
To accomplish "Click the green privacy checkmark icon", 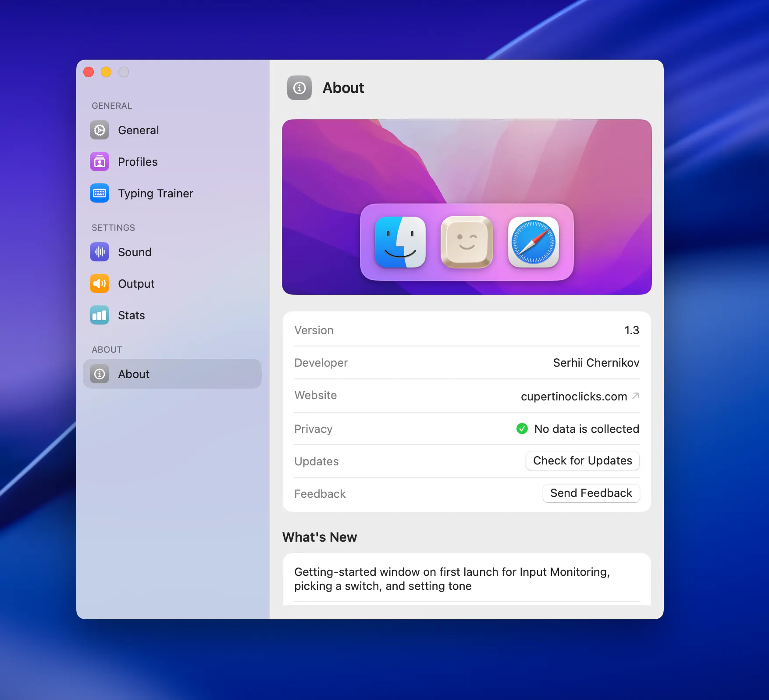I will point(522,429).
